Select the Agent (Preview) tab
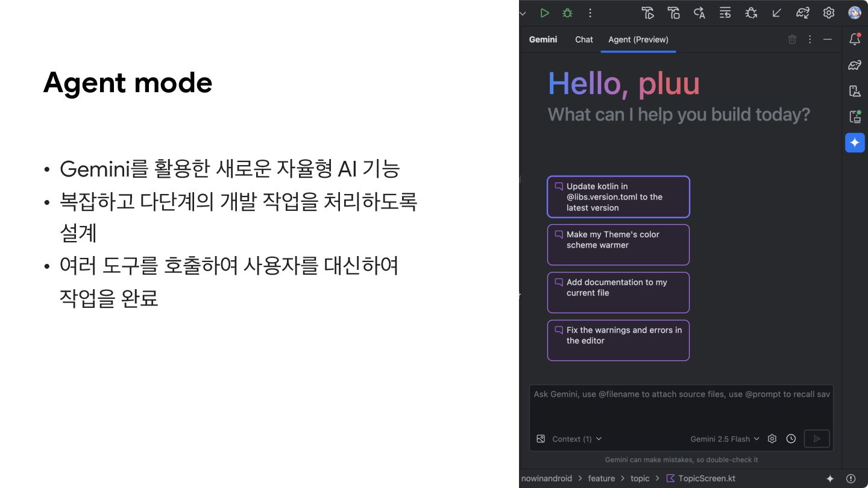Image resolution: width=868 pixels, height=488 pixels. (x=638, y=39)
